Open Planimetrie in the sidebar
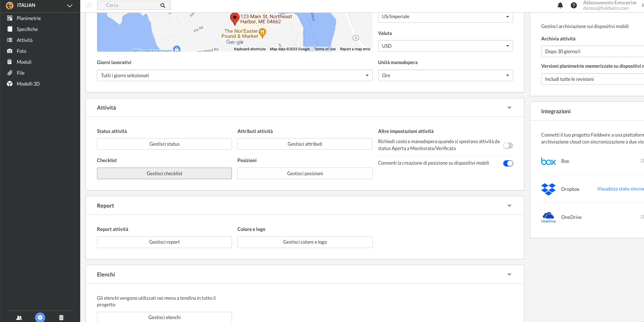This screenshot has width=644, height=322. [28, 18]
